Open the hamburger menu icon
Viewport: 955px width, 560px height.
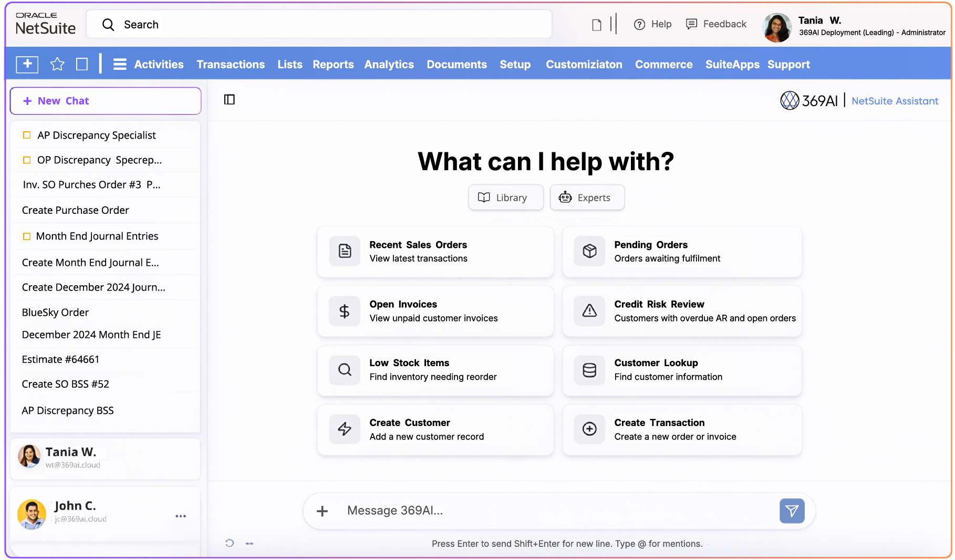[120, 64]
